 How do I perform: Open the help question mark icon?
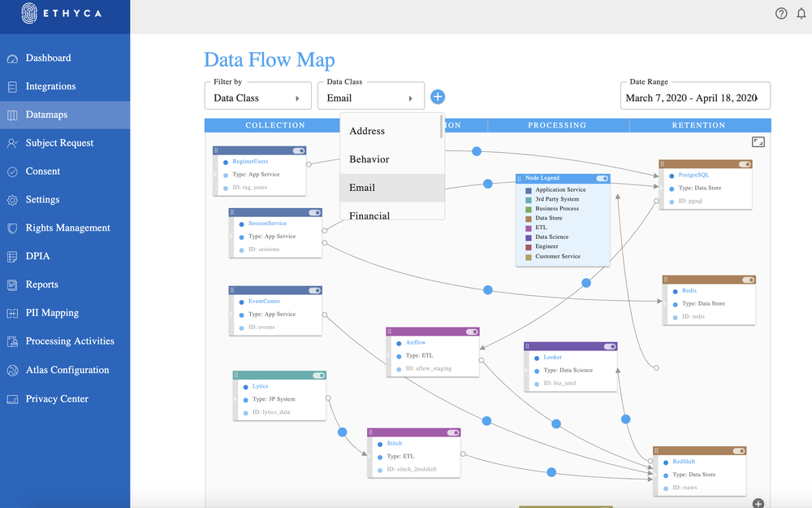(781, 14)
